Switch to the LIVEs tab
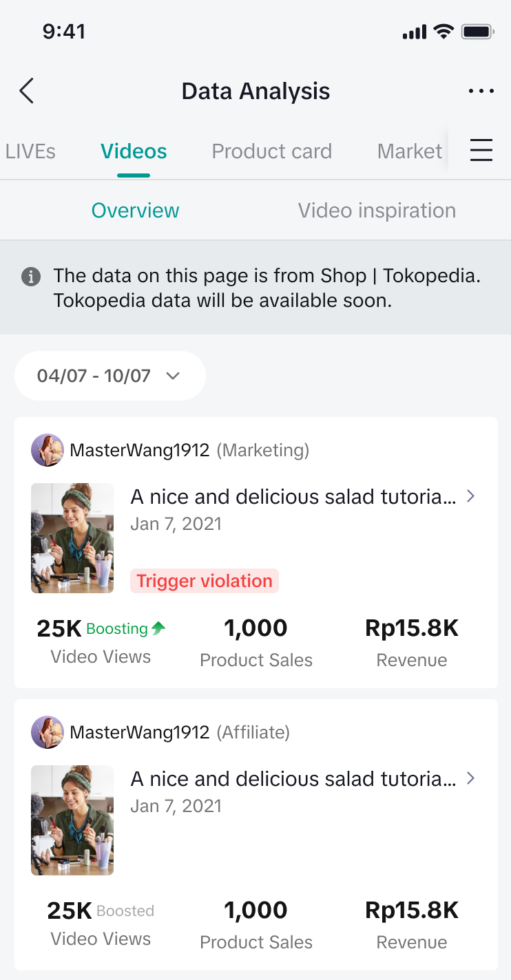The image size is (511, 980). [x=30, y=151]
